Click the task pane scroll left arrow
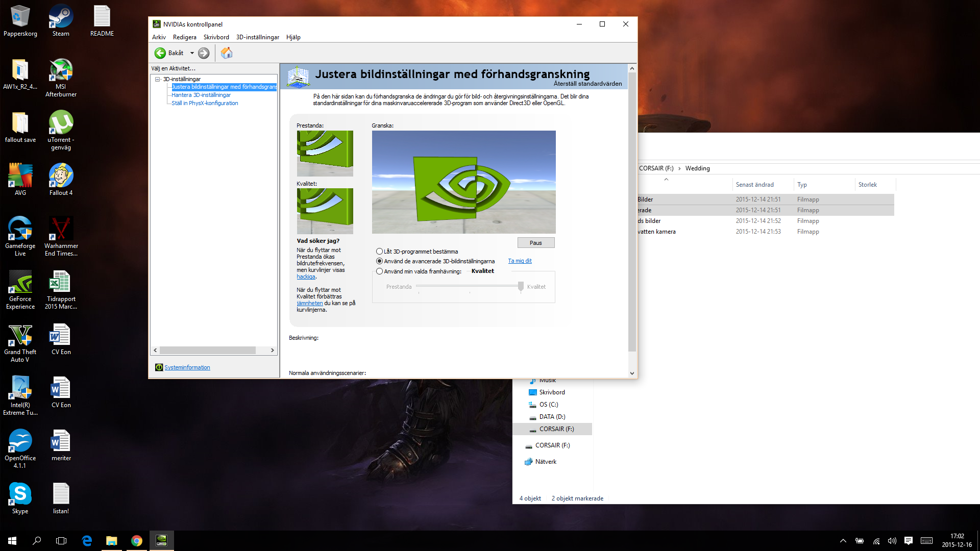Viewport: 980px width, 551px height. pos(155,350)
